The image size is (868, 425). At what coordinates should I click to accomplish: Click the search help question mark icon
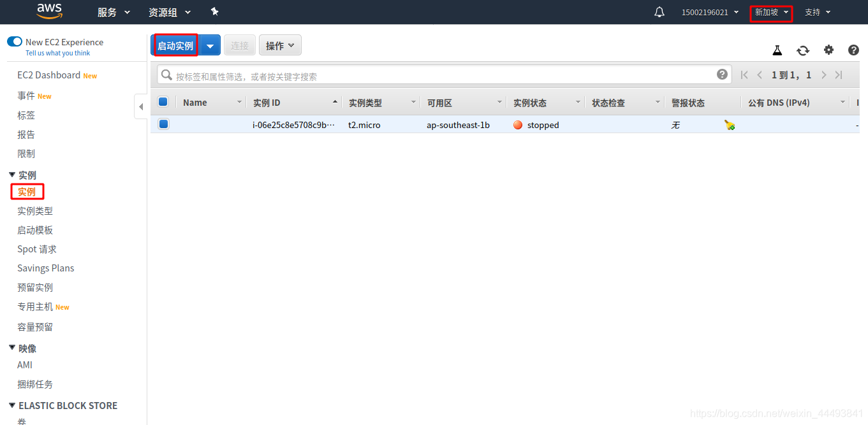722,75
